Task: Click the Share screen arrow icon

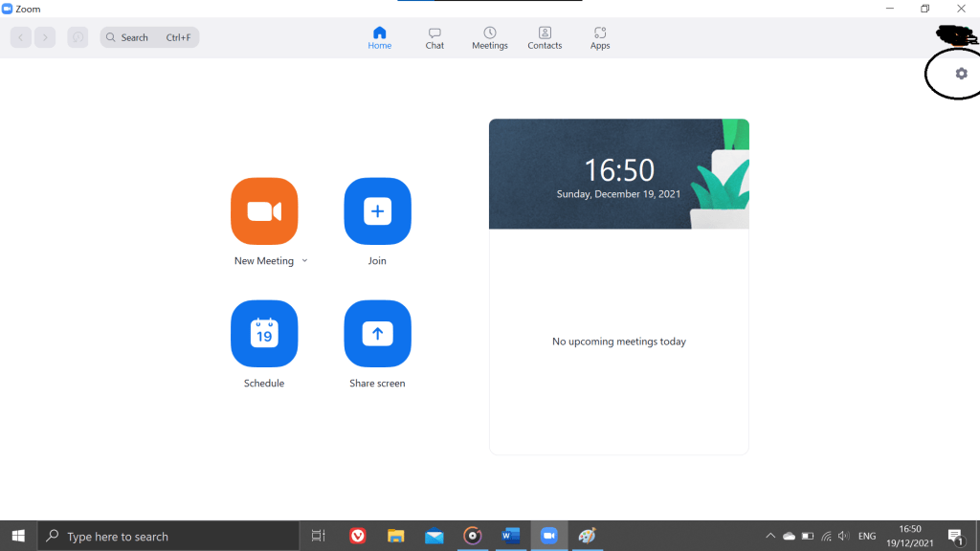Action: [377, 334]
